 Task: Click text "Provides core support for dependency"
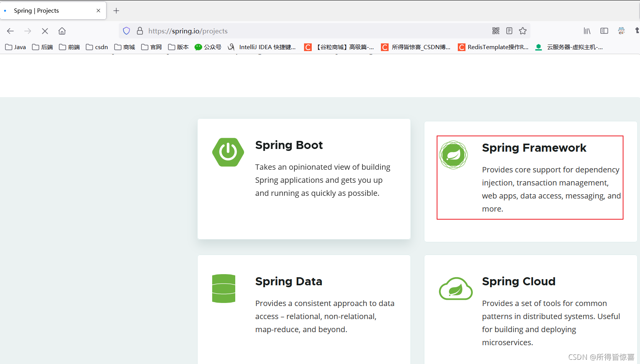551,170
